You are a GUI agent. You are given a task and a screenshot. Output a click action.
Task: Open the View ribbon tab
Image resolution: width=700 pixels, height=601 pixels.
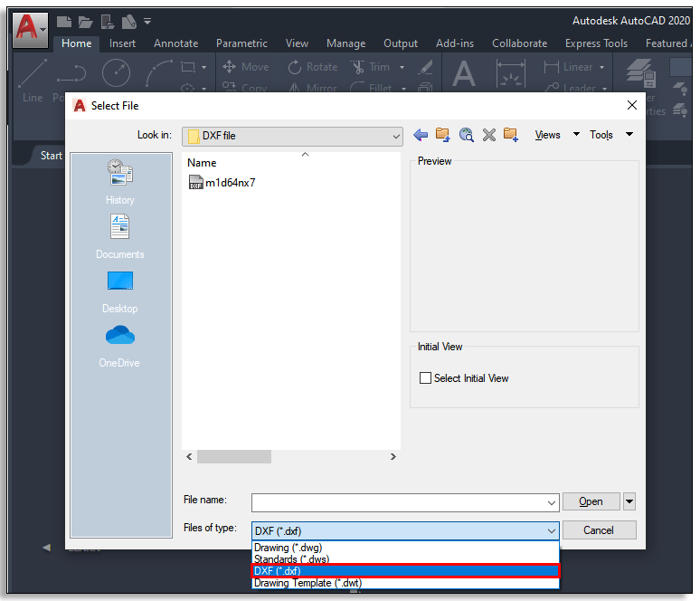(x=297, y=43)
